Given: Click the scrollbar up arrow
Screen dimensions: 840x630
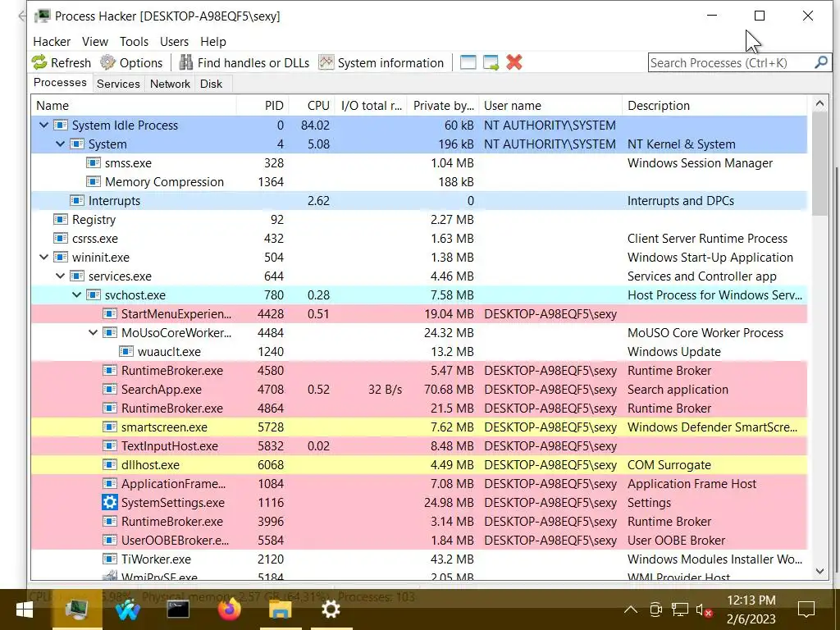Looking at the screenshot, I should pyautogui.click(x=819, y=104).
